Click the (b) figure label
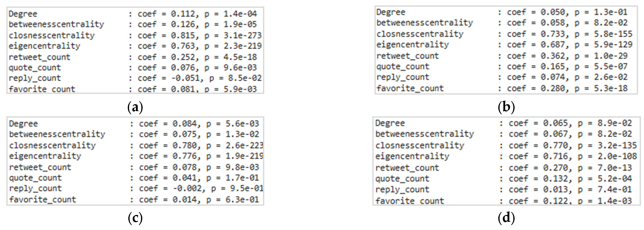Screen dimensions: 644x230 (x=506, y=107)
